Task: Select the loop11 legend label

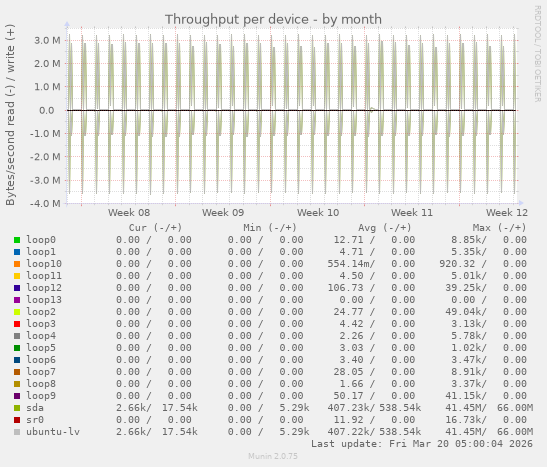Action: pyautogui.click(x=44, y=276)
